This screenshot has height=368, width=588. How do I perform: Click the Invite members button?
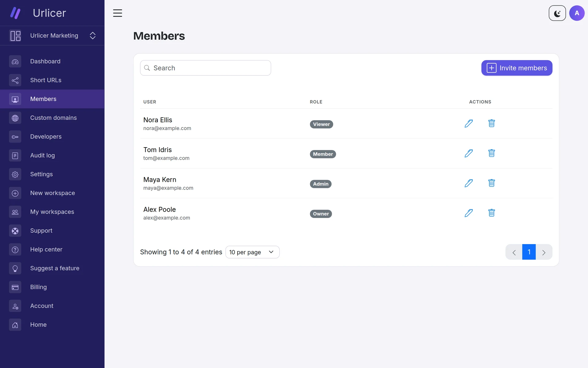pos(517,68)
